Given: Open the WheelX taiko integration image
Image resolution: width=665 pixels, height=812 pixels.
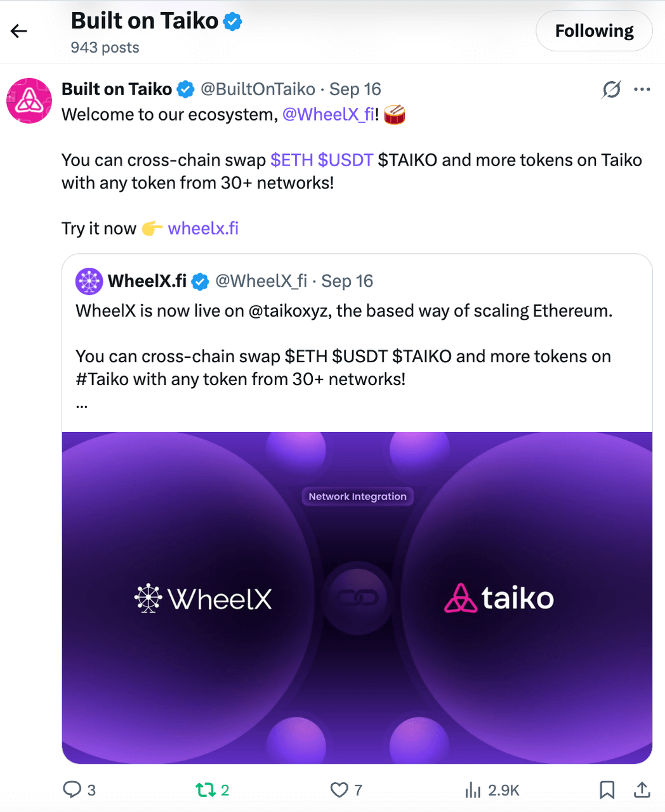Looking at the screenshot, I should [357, 598].
